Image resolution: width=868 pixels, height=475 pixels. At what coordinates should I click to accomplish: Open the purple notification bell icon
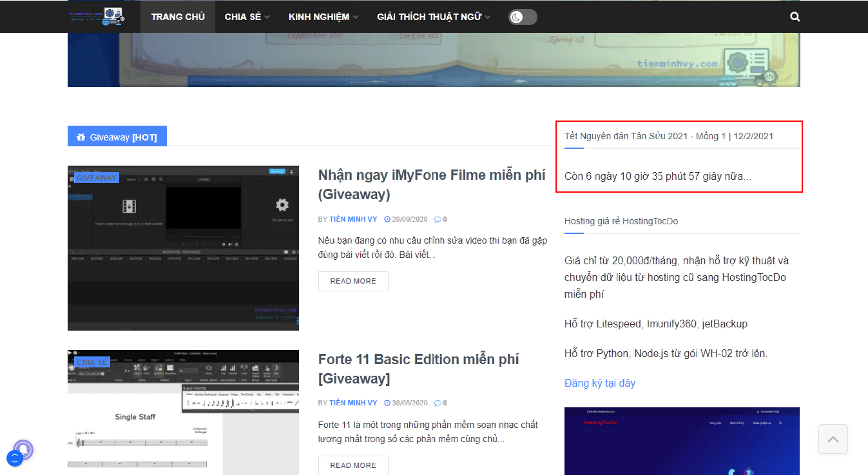tap(23, 449)
